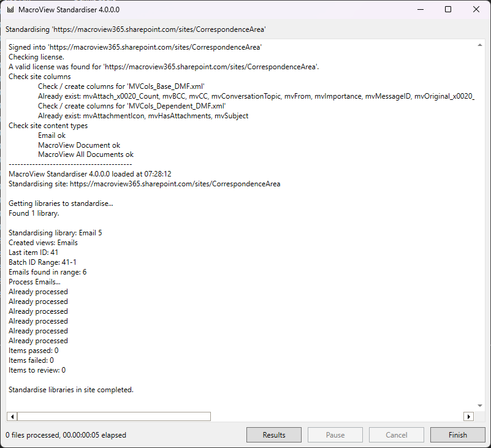Viewport: 491px width, 448px height.
Task: Open the Results button
Action: click(x=273, y=435)
